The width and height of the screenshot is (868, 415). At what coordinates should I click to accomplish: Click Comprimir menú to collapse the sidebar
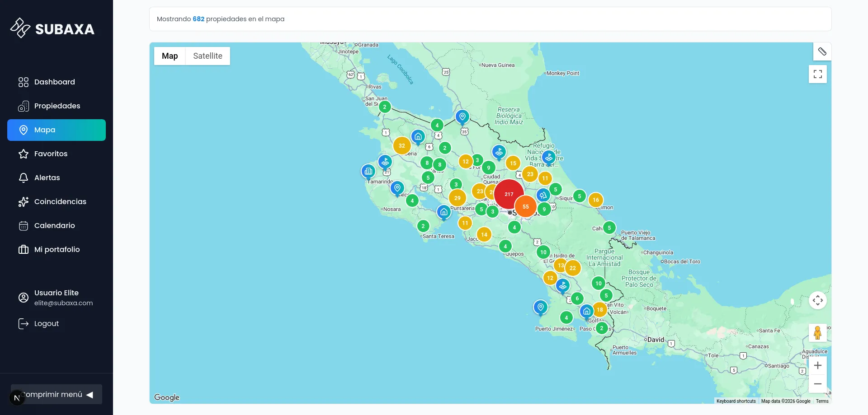pyautogui.click(x=57, y=394)
